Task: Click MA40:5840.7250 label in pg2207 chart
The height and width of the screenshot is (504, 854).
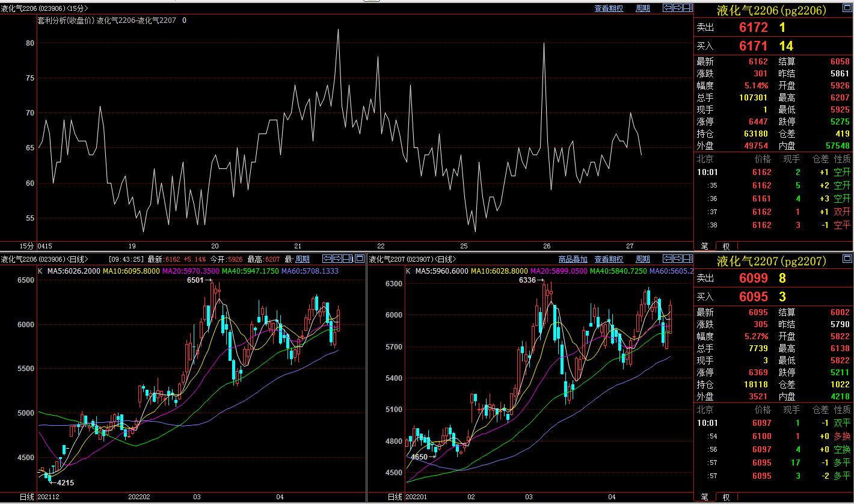Action: coord(618,271)
